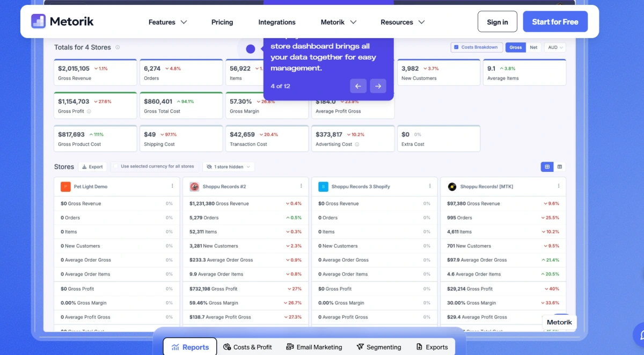
Task: Expand the Metorik navigation dropdown
Action: pyautogui.click(x=339, y=22)
